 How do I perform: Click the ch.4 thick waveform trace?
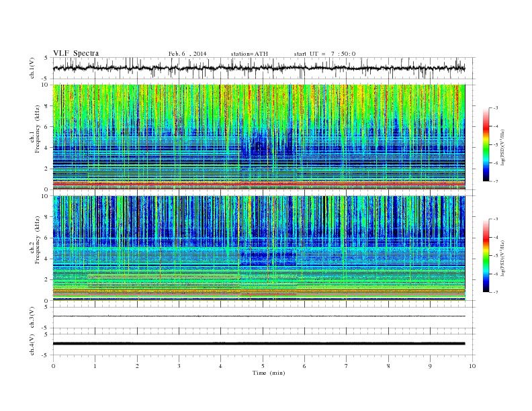[259, 344]
